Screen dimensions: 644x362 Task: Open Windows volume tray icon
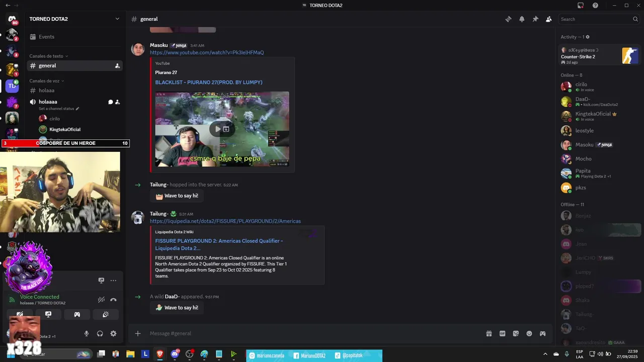point(600,354)
